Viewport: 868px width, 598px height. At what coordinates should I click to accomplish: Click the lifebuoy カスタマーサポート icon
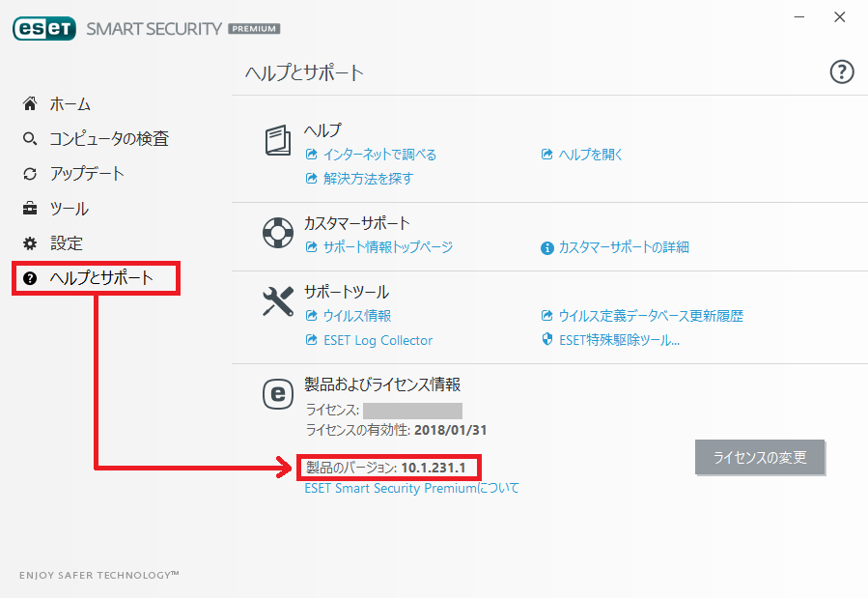point(278,233)
